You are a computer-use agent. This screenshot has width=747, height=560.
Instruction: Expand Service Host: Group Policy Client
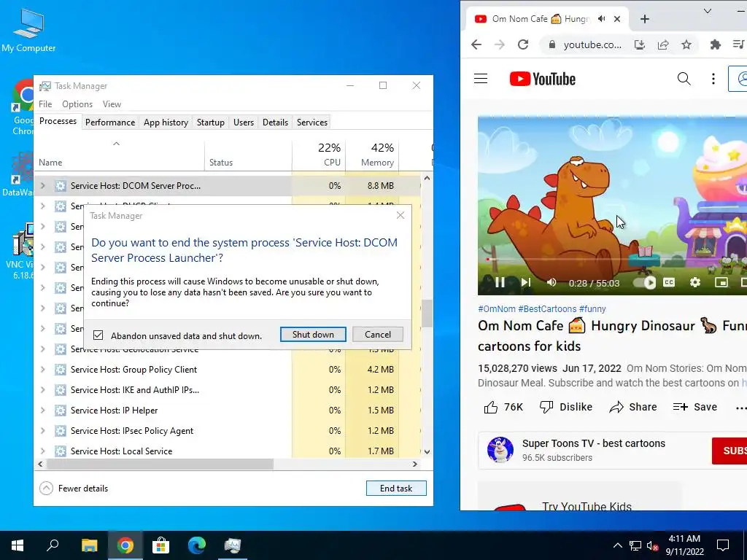pyautogui.click(x=43, y=370)
